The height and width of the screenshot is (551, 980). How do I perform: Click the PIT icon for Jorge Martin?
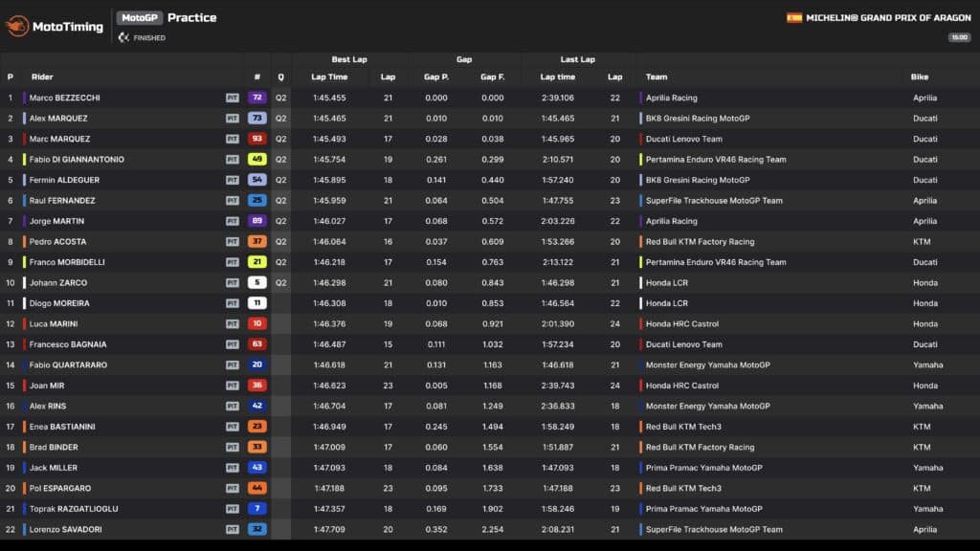[233, 221]
